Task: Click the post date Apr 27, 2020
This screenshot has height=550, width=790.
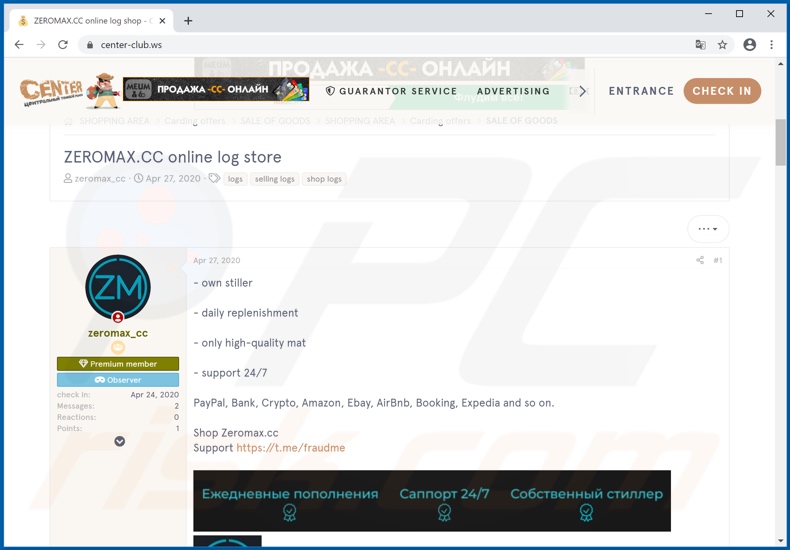Action: click(217, 260)
